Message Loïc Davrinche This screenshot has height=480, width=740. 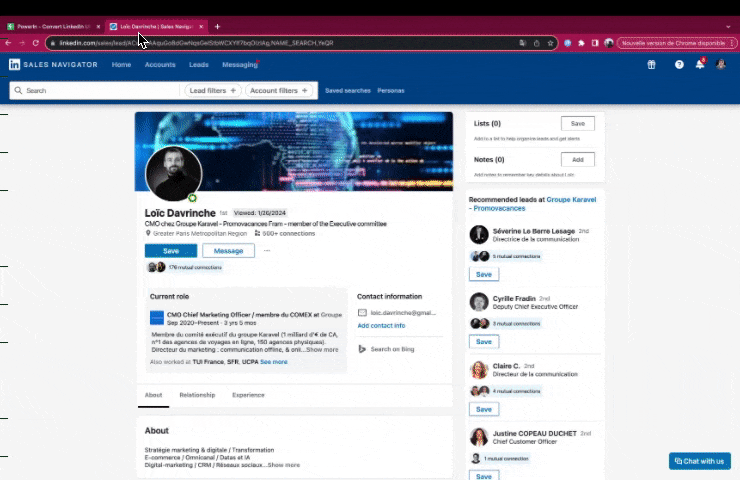228,251
